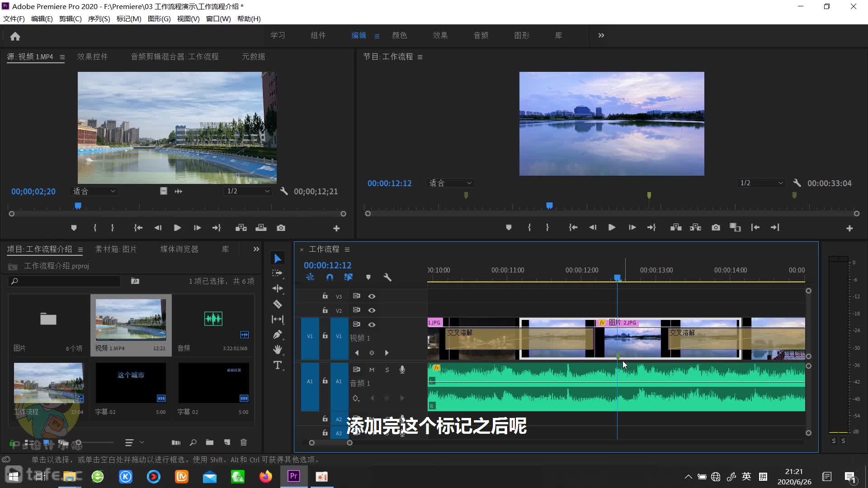Switch to 音频 workspace
The image size is (868, 488).
click(x=481, y=35)
